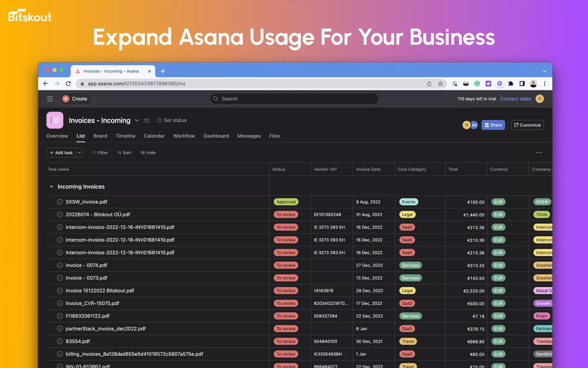
Task: Reload the page in the browser
Action: coord(68,84)
